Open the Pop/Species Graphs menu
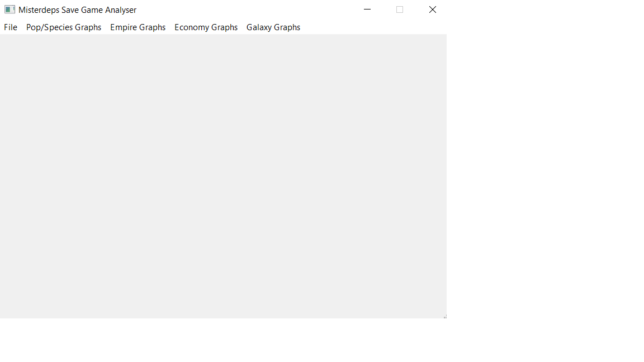The width and height of the screenshot is (644, 362). (64, 27)
